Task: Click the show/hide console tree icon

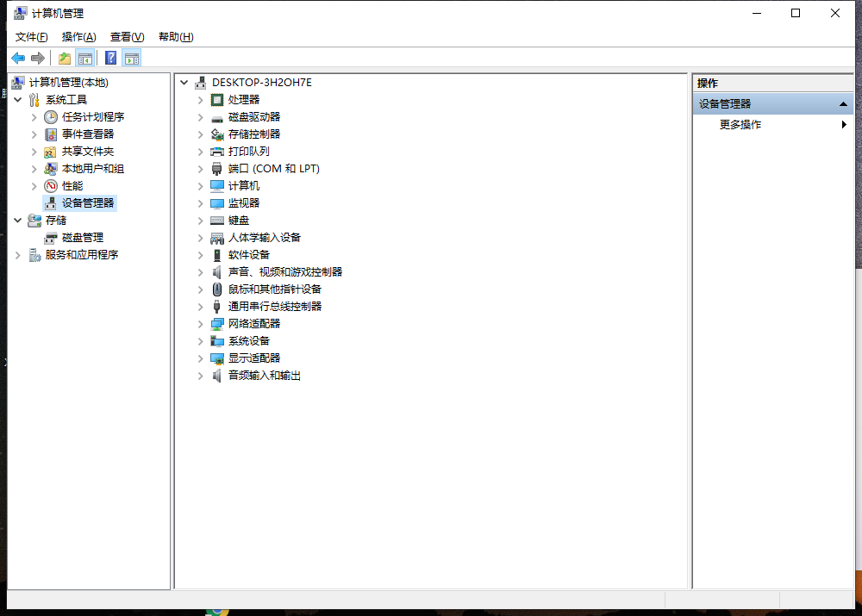Action: pos(84,58)
